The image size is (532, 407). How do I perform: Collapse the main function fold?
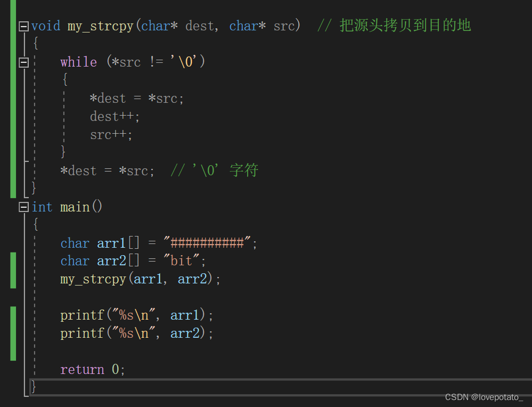click(23, 207)
